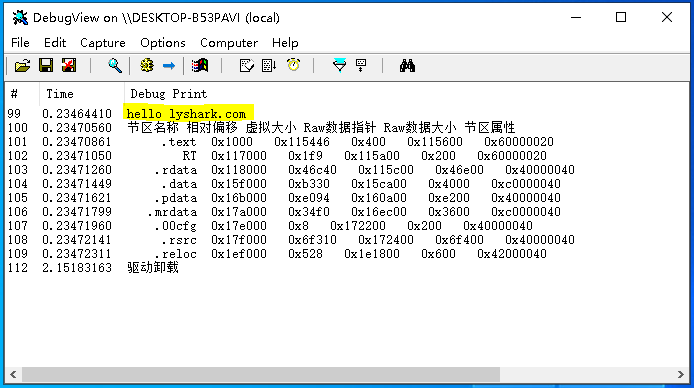Click the DebugView title bar app icon
Image resolution: width=694 pixels, height=388 pixels.
(x=20, y=18)
